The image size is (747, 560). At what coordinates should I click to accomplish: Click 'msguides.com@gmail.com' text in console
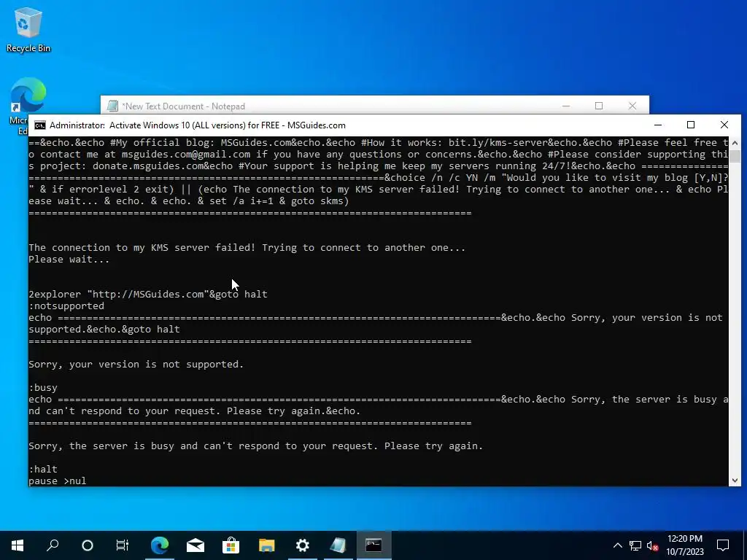[x=186, y=155]
